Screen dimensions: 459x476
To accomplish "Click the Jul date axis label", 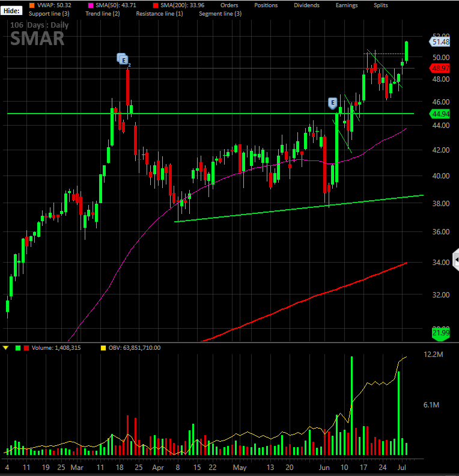I will pos(402,468).
